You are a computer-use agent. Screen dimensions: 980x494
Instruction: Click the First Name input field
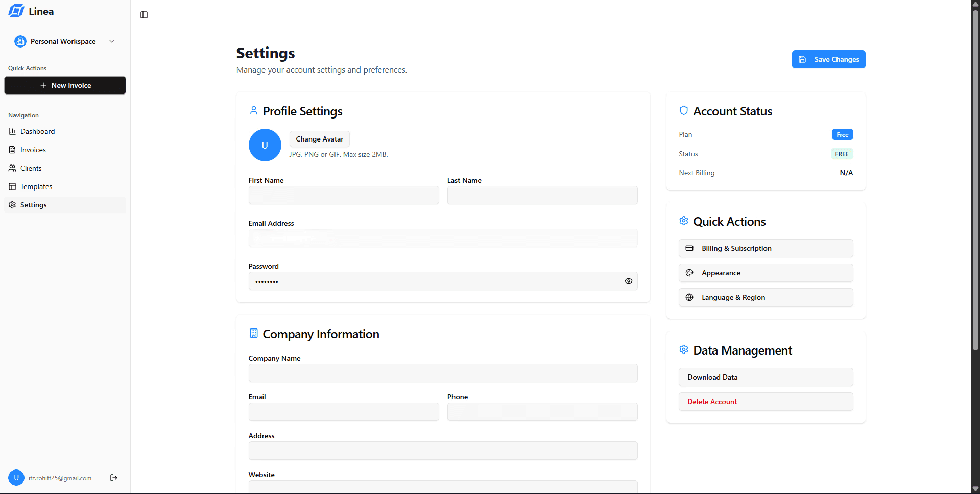tap(343, 195)
